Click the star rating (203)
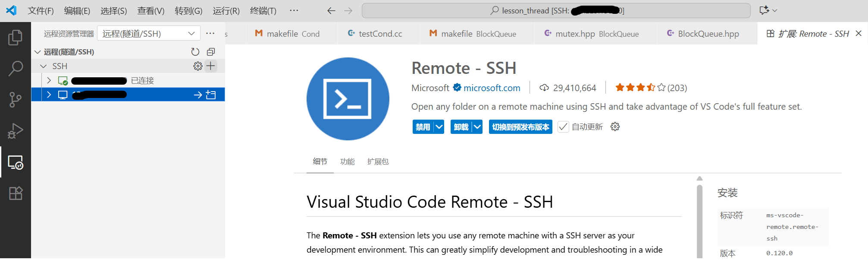 [x=651, y=88]
